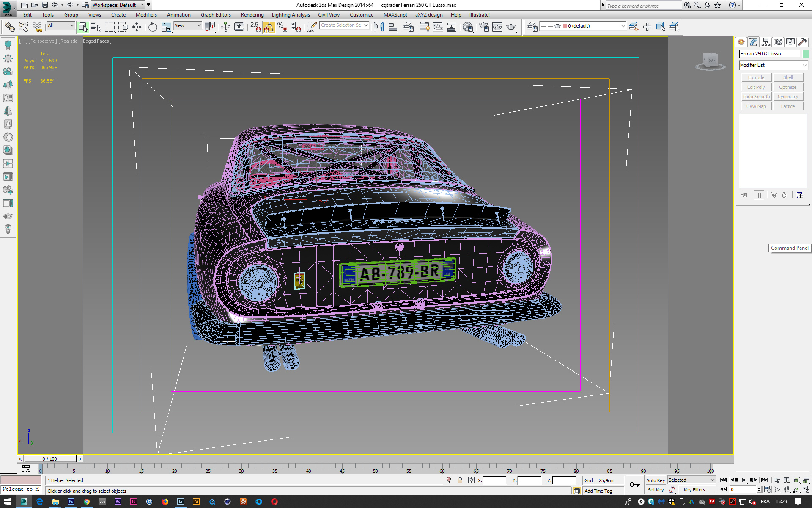Open the Curve Editor from the toolbar

[438, 27]
